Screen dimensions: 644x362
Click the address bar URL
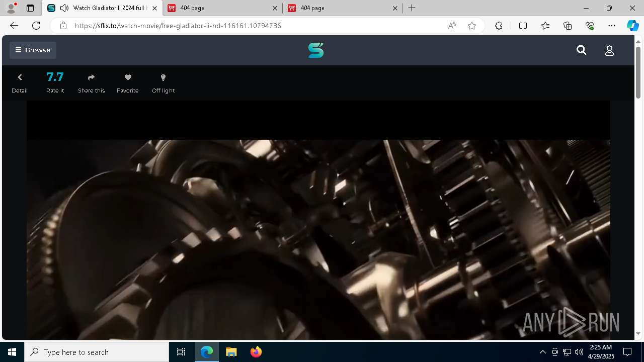(178, 26)
